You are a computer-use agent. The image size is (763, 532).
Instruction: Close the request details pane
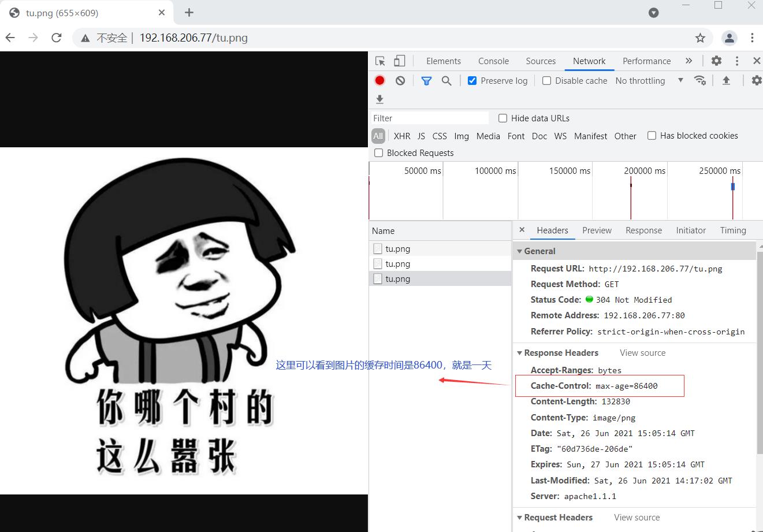[x=522, y=230]
